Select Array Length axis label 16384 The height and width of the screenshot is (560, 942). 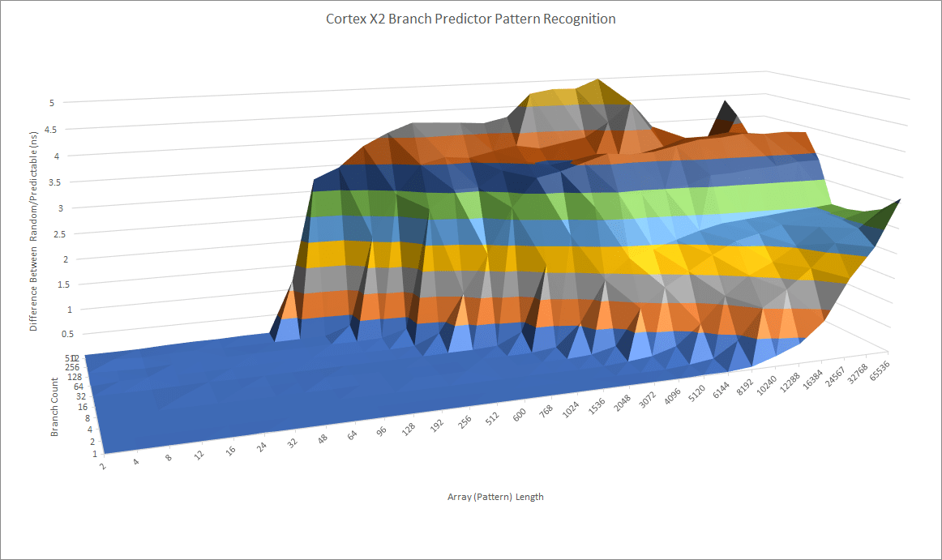(x=813, y=379)
